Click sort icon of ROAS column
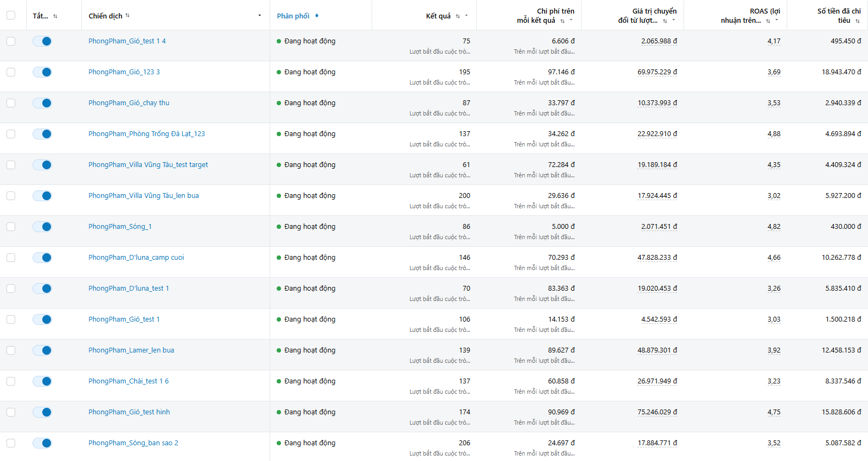868x461 pixels. 768,21
